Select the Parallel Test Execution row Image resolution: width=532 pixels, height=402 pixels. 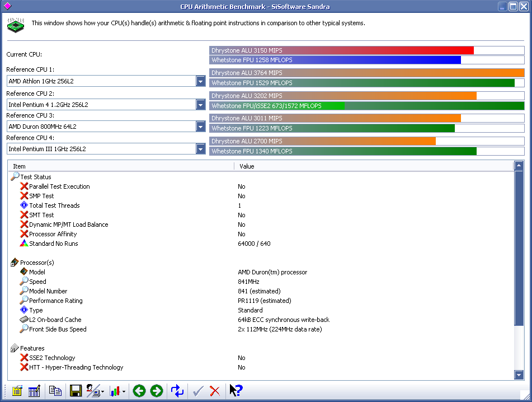tap(59, 186)
